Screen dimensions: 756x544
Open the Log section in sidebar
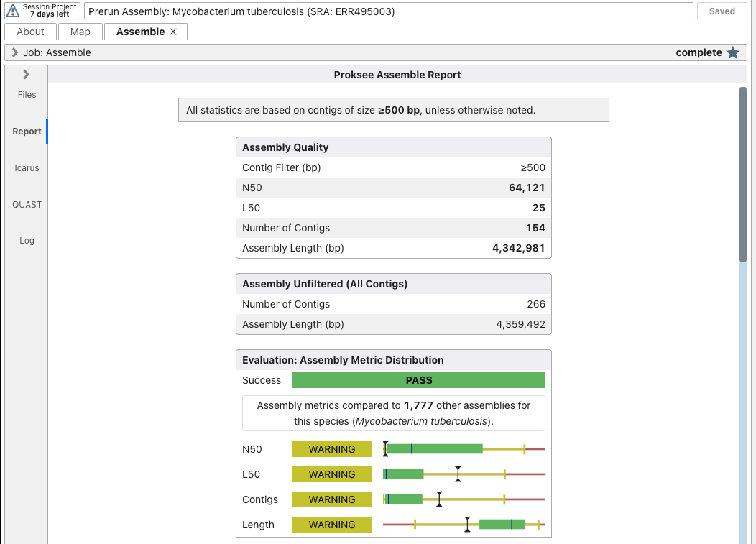(27, 241)
